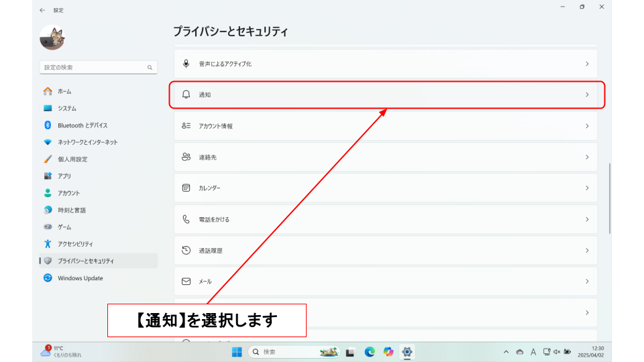Click the vertical scrollbar thumb
The height and width of the screenshot is (362, 644).
tap(609, 198)
